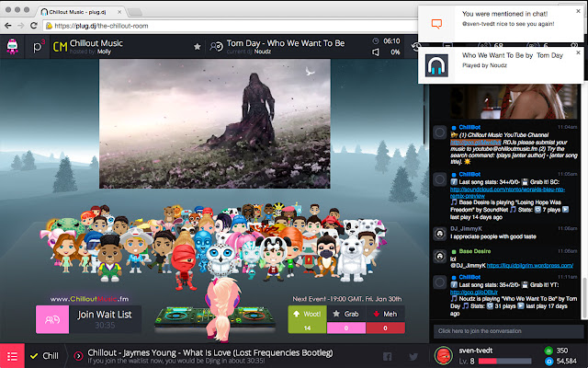
Task: Select the 'Chillout Music - plug.dj' browser tab
Action: point(79,12)
